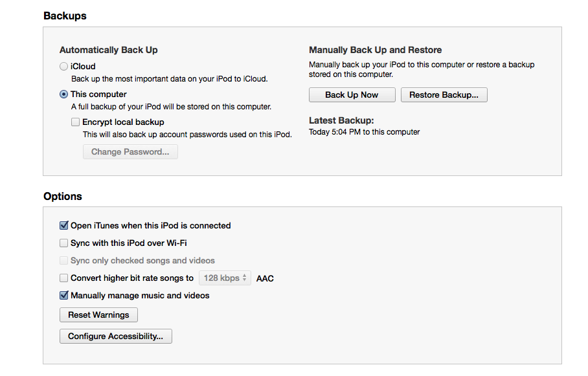Enable Encrypt local backup checkbox
The image size is (588, 376).
76,122
